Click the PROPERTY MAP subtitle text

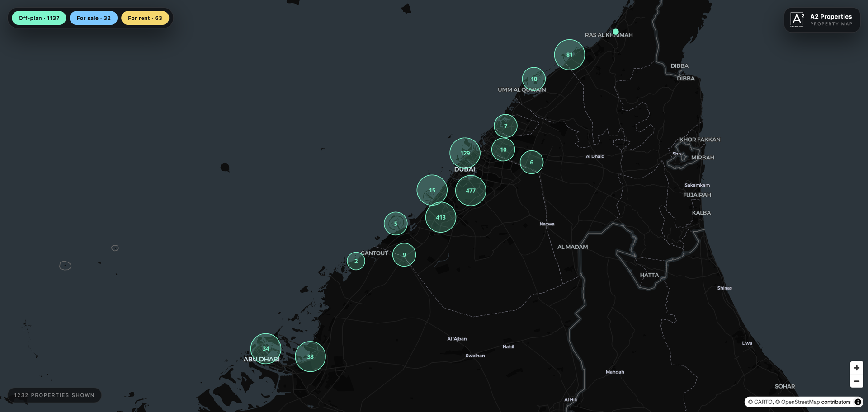831,24
